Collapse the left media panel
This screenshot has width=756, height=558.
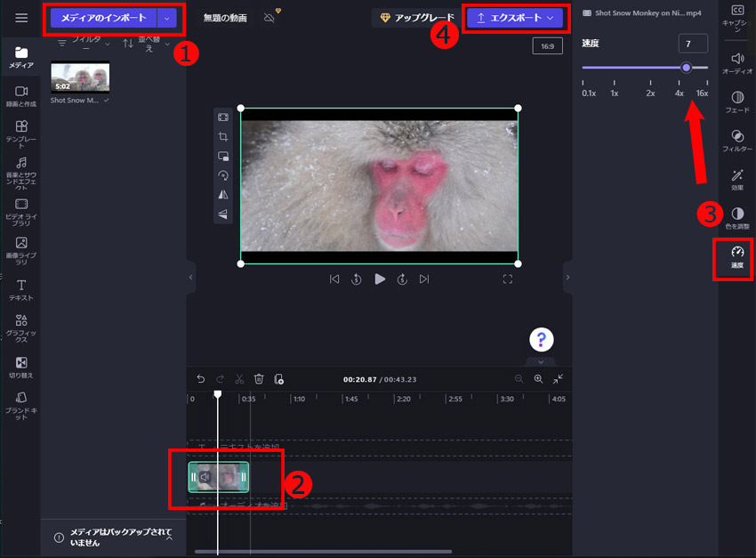point(190,278)
